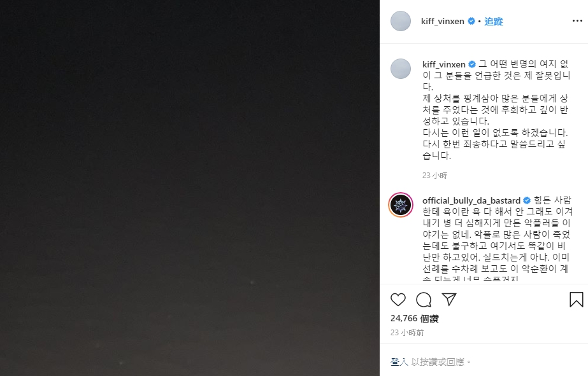Click kiff_vinxen header profile avatar

coord(401,21)
